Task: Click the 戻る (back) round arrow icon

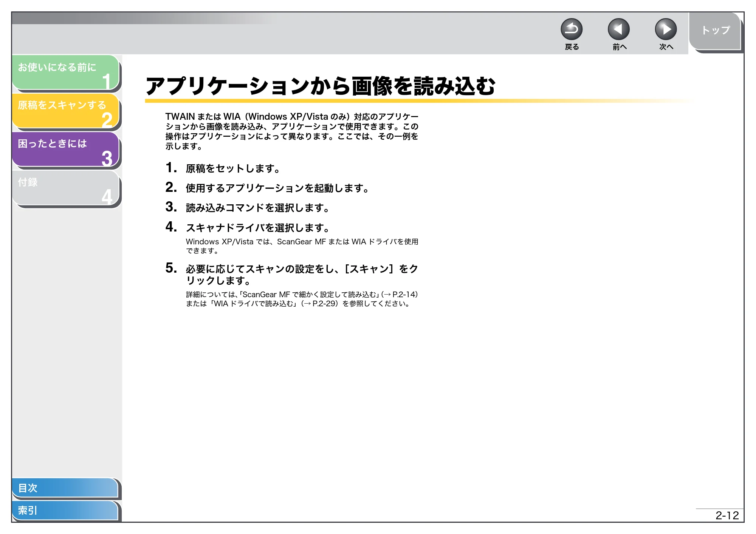Action: 571,29
